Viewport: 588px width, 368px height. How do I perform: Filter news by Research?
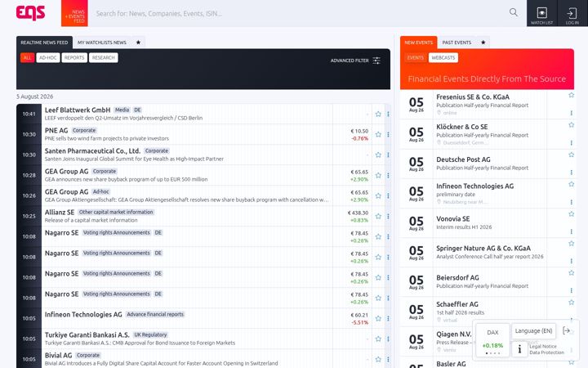[104, 58]
